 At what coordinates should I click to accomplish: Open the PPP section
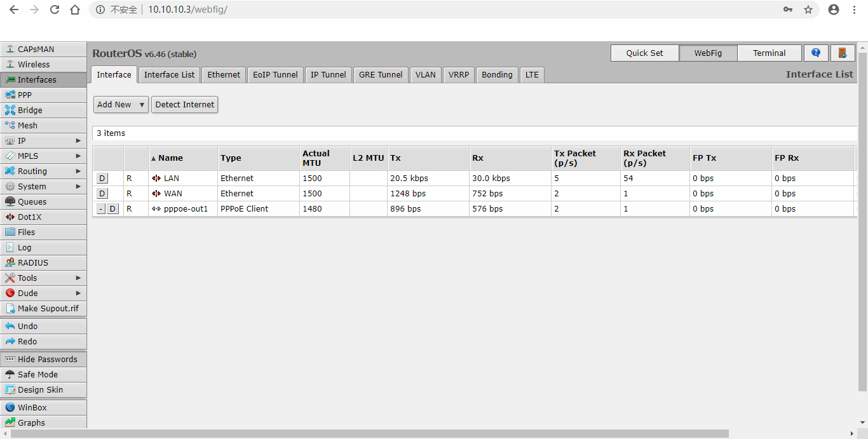(43, 95)
